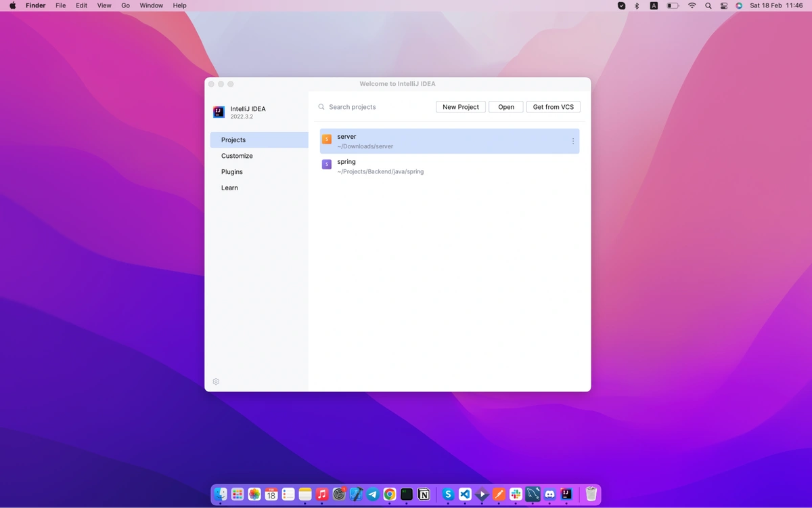The image size is (812, 508).
Task: Click the Get from VCS button
Action: pos(554,107)
